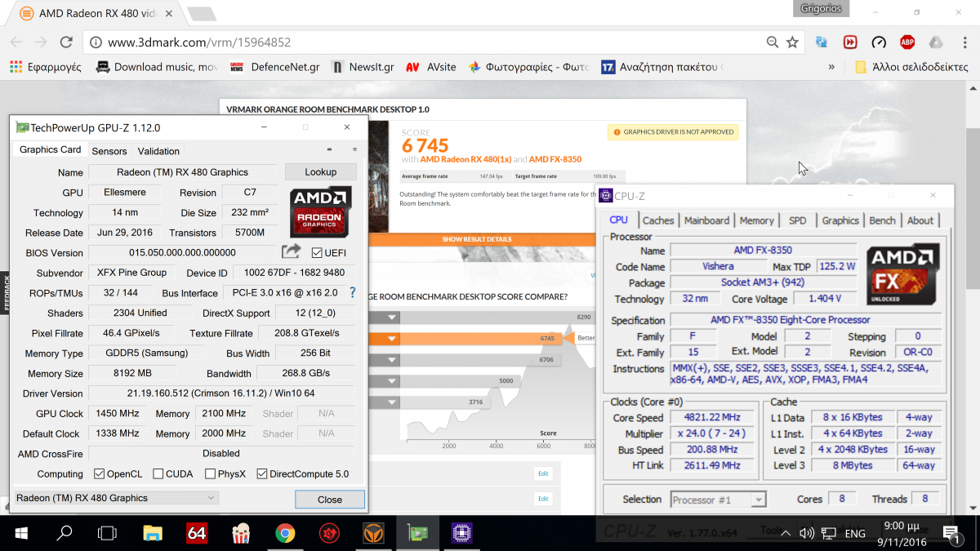The height and width of the screenshot is (551, 980).
Task: Open the DefenceNet.gr bookmark
Action: click(x=275, y=67)
